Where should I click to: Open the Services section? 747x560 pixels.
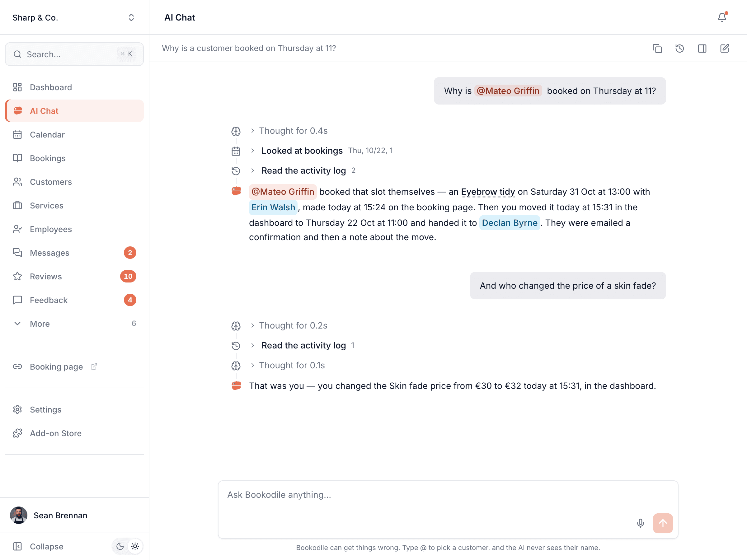pos(74,206)
